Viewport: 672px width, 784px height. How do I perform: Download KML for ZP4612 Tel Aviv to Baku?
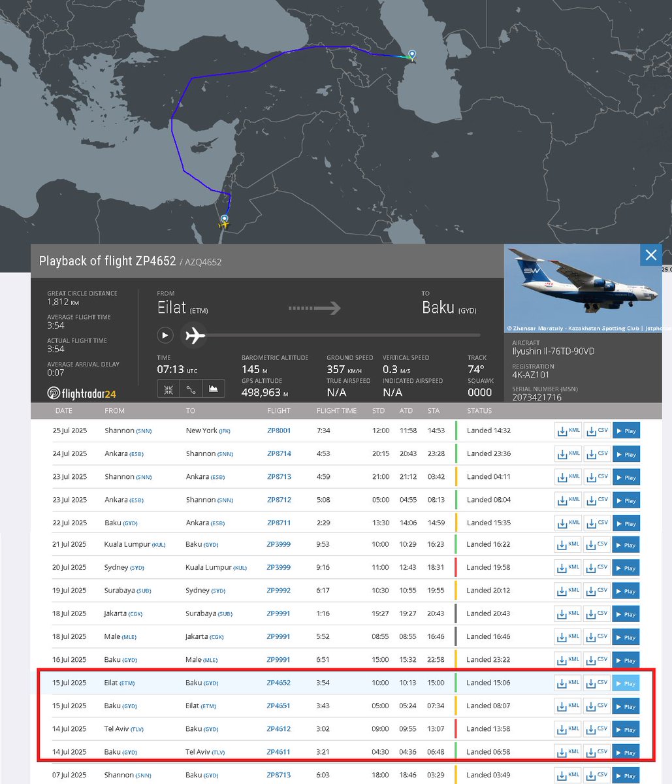pos(568,729)
